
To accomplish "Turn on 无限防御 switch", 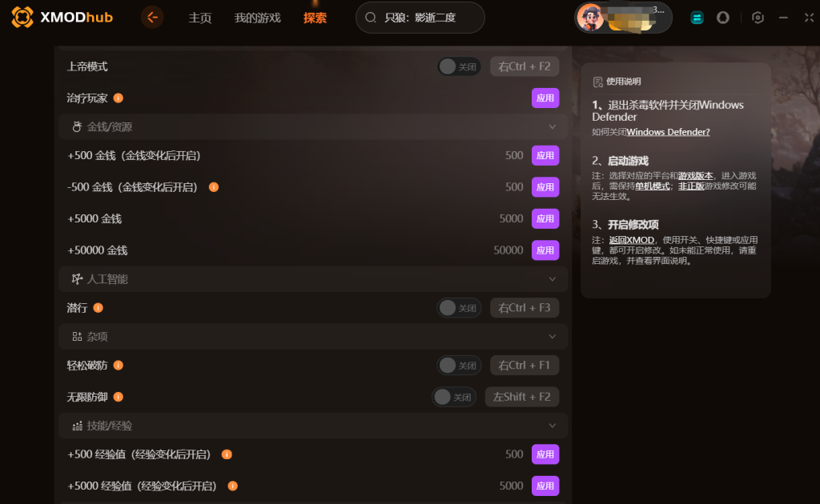I will (453, 397).
